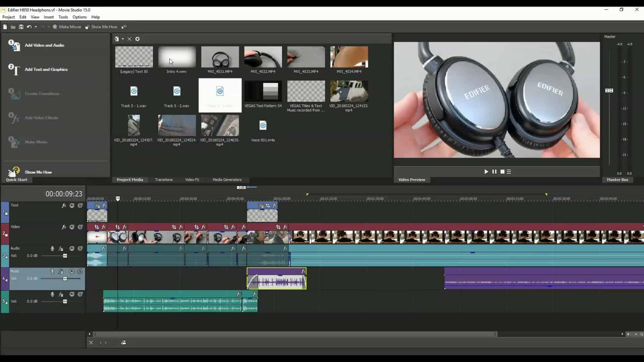Open Pan/Crop on second Text track event
This screenshot has width=644, height=362.
pos(268,205)
